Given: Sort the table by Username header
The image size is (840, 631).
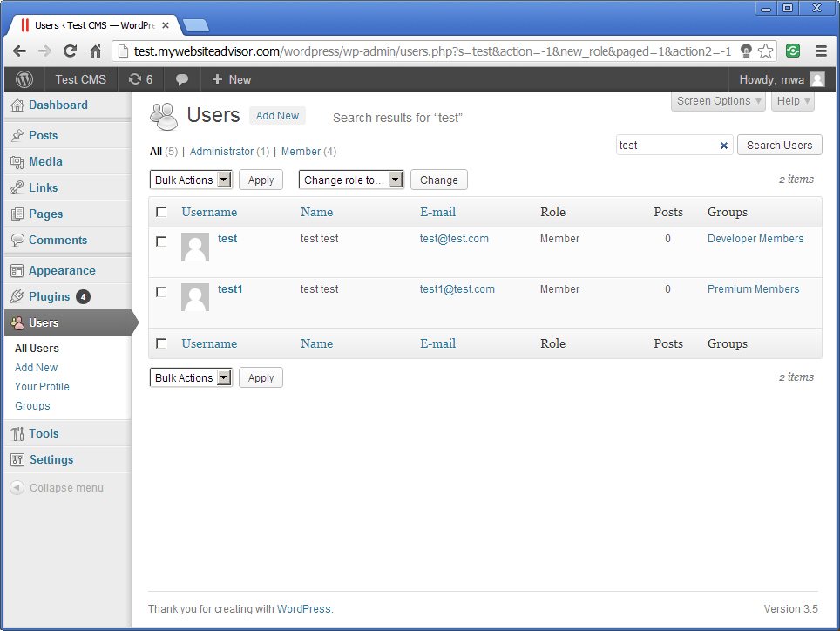Looking at the screenshot, I should 209,212.
